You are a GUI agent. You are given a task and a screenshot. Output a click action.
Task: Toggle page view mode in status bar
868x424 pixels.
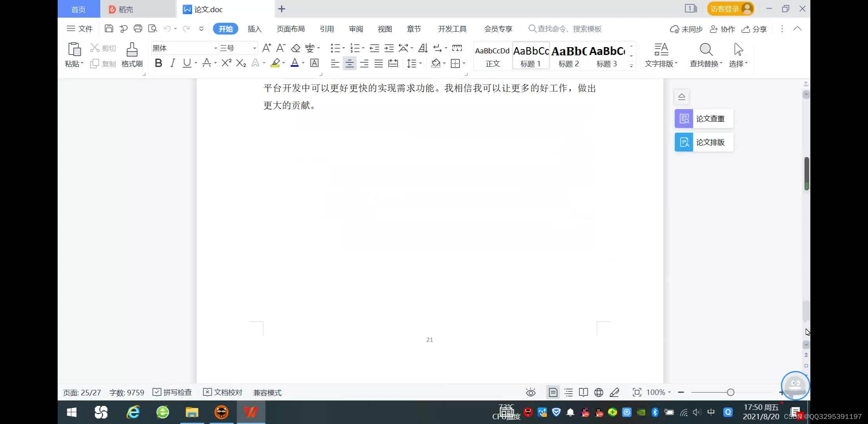pyautogui.click(x=553, y=392)
